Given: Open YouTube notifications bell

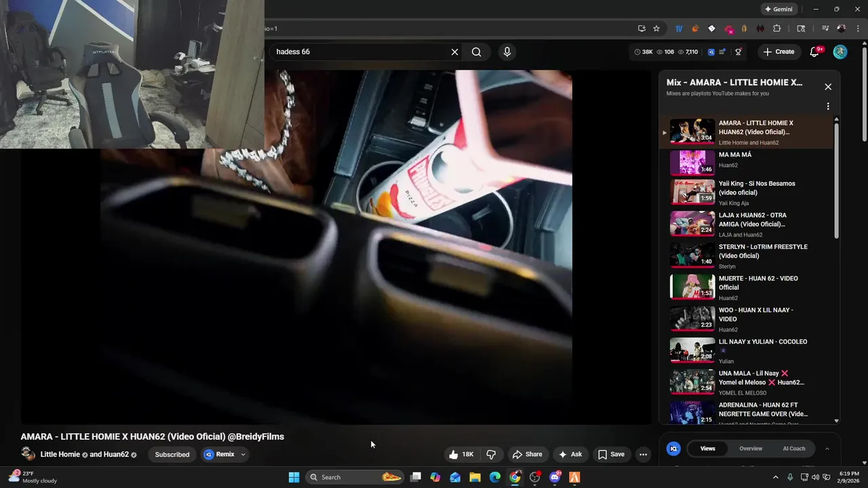Looking at the screenshot, I should pos(815,52).
